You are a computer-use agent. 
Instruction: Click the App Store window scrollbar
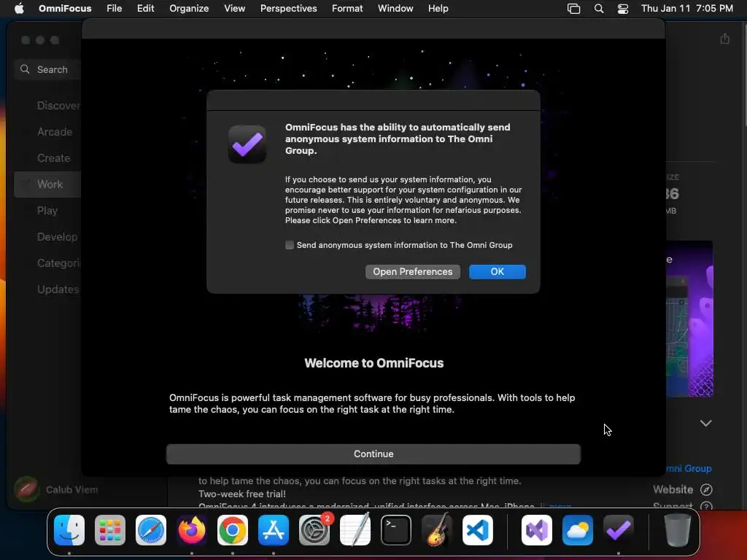744,76
